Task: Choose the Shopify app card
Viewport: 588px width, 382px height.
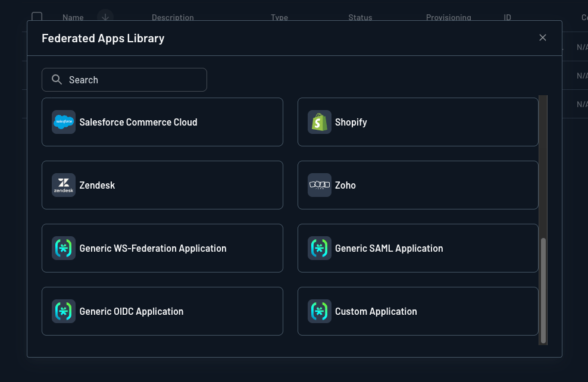Action: pos(418,122)
